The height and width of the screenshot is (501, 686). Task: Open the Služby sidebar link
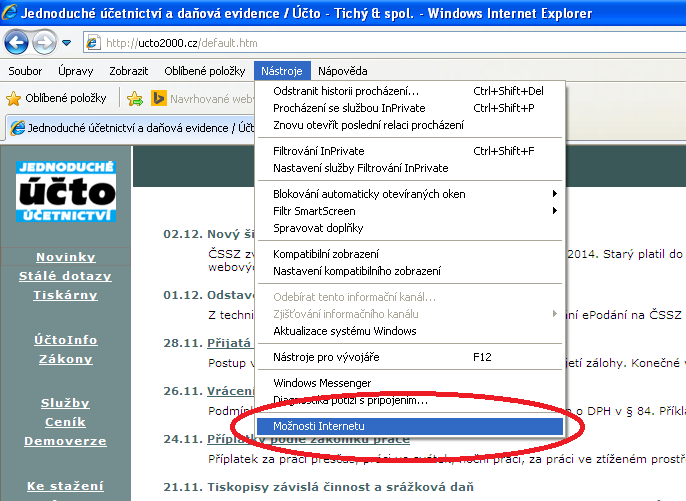(x=65, y=403)
